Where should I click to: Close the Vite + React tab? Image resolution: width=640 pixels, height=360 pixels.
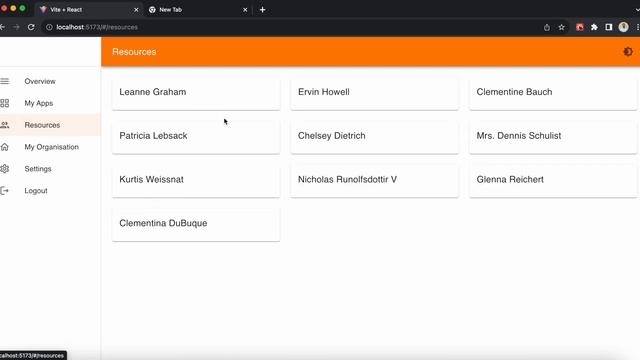pyautogui.click(x=136, y=10)
